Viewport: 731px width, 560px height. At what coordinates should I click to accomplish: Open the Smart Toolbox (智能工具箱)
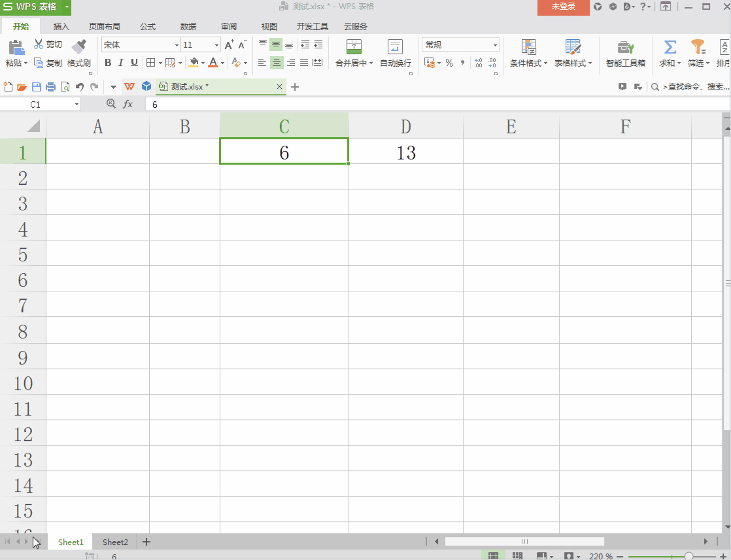625,53
